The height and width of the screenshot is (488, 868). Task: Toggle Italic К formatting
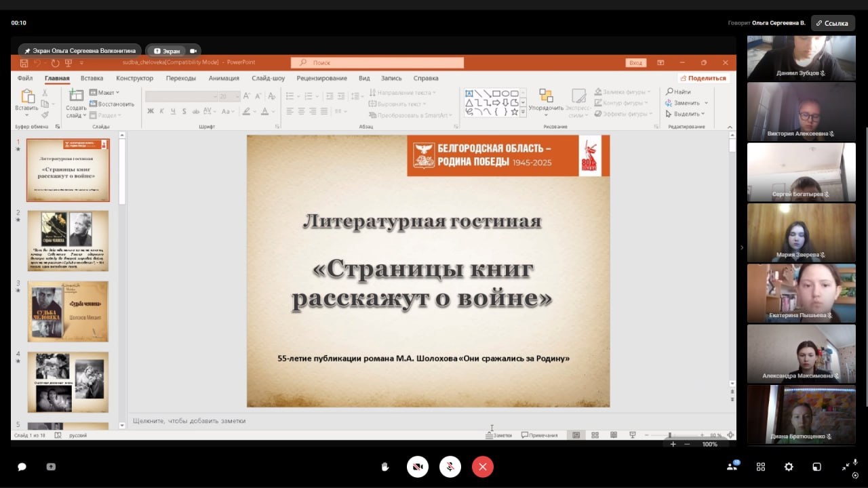162,111
